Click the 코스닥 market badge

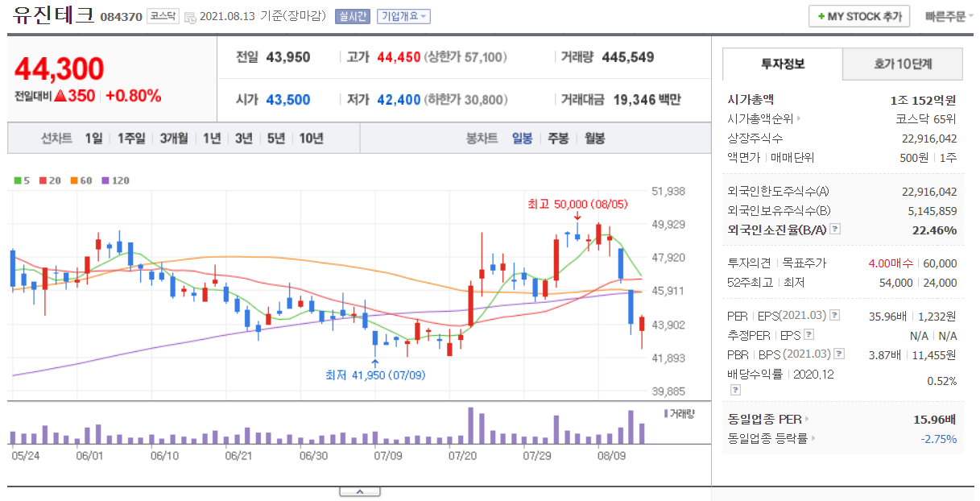163,16
